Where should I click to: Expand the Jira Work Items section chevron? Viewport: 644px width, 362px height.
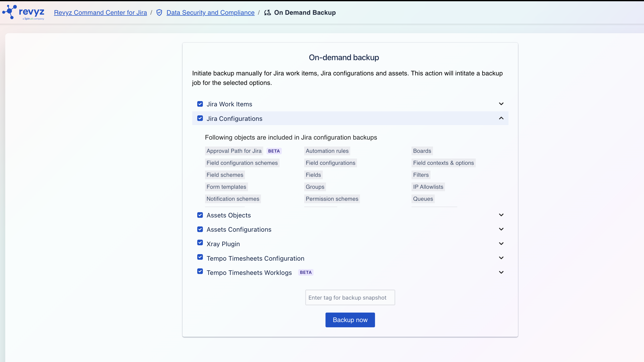[x=501, y=104]
